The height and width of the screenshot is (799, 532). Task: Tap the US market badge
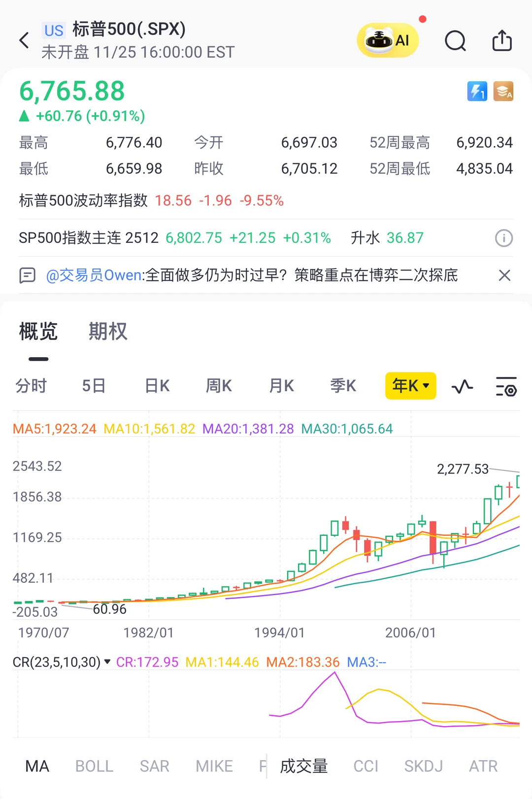tap(54, 31)
